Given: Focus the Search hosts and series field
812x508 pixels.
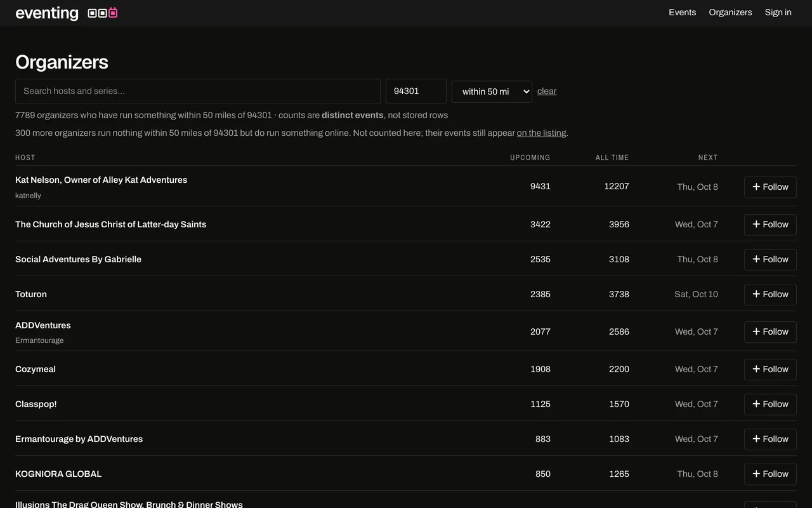Looking at the screenshot, I should click(x=198, y=91).
